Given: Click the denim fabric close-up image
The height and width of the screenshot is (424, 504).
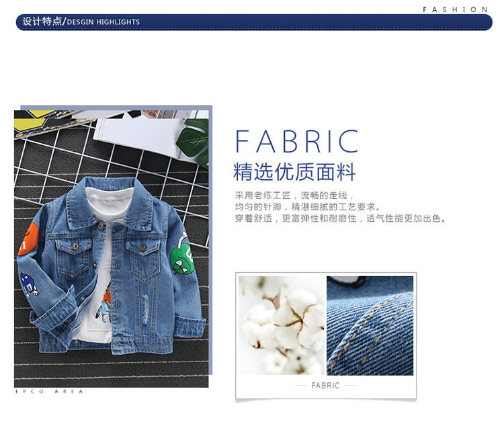Looking at the screenshot, I should click(370, 325).
